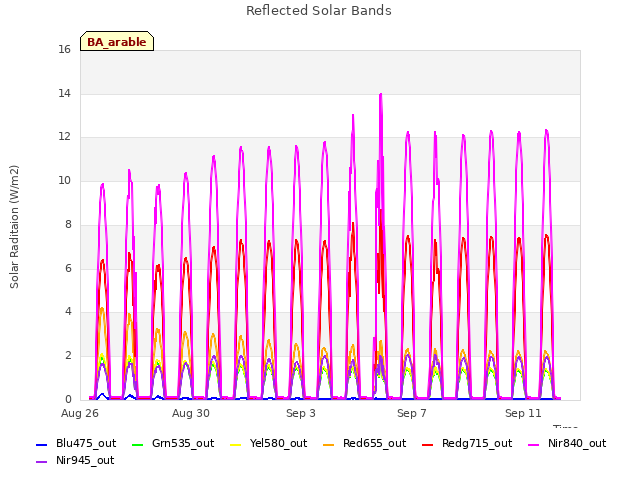The image size is (640, 480).
Task: Toggle the Blu475_out series in the legend
Action: click(x=76, y=443)
